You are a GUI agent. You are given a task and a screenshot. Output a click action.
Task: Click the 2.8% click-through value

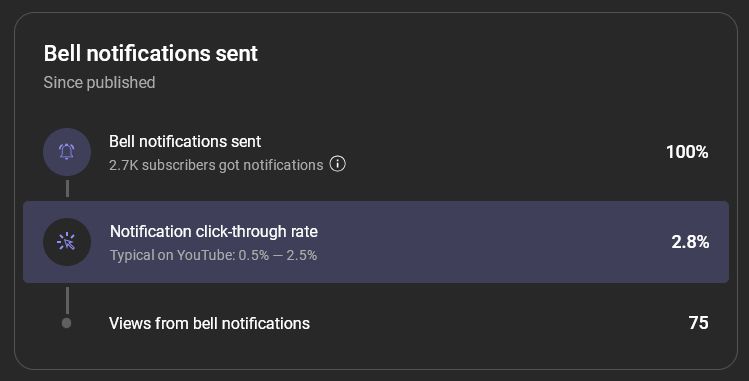(x=690, y=242)
